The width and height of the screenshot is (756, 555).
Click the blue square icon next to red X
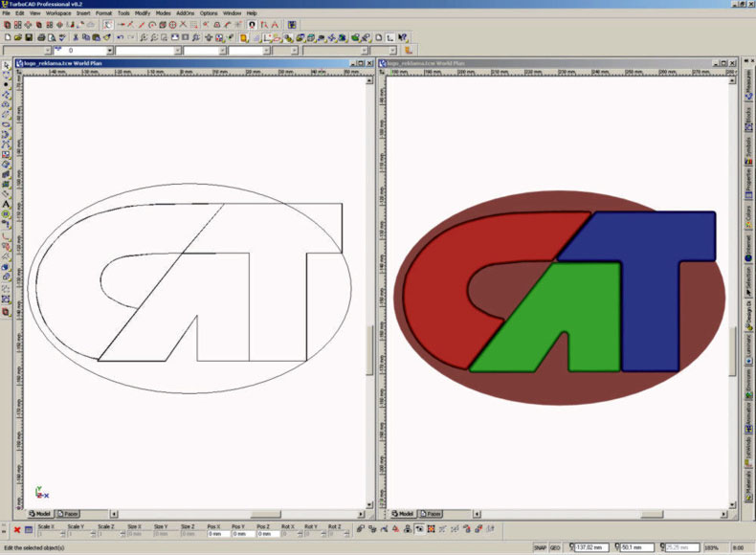click(29, 530)
